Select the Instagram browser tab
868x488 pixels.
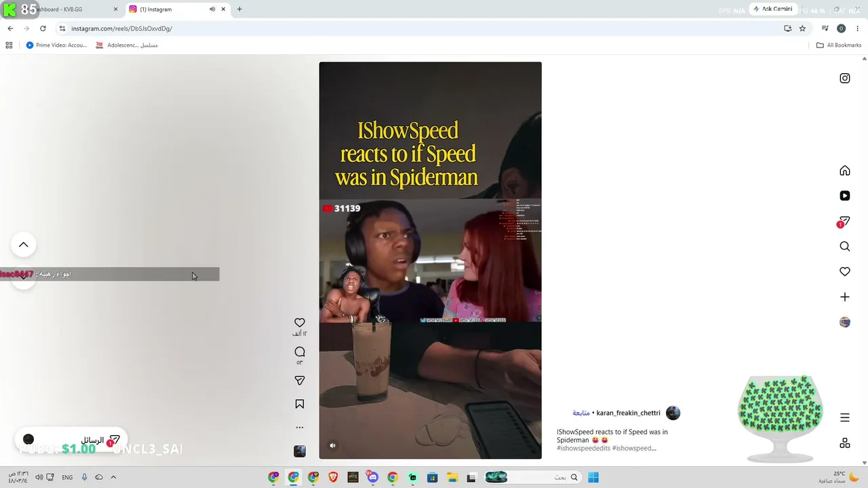(x=178, y=9)
